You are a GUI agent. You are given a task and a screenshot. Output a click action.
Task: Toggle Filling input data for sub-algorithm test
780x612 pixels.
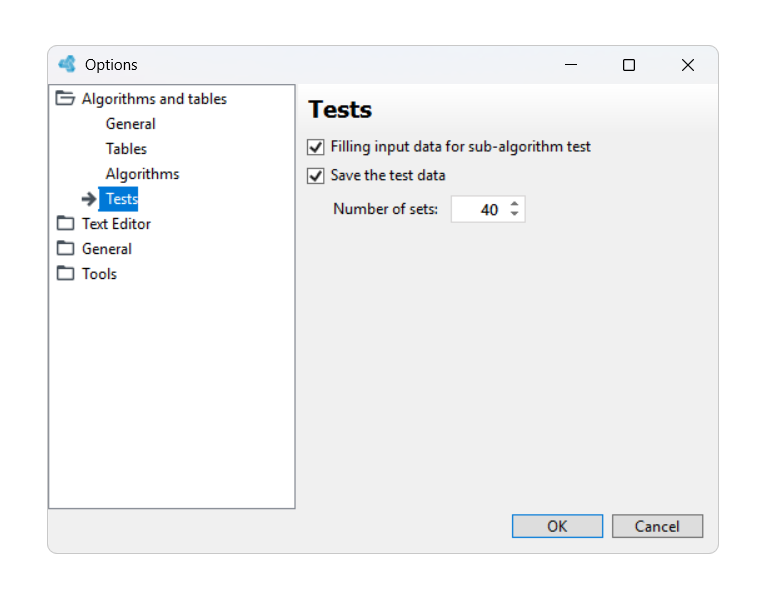[315, 147]
